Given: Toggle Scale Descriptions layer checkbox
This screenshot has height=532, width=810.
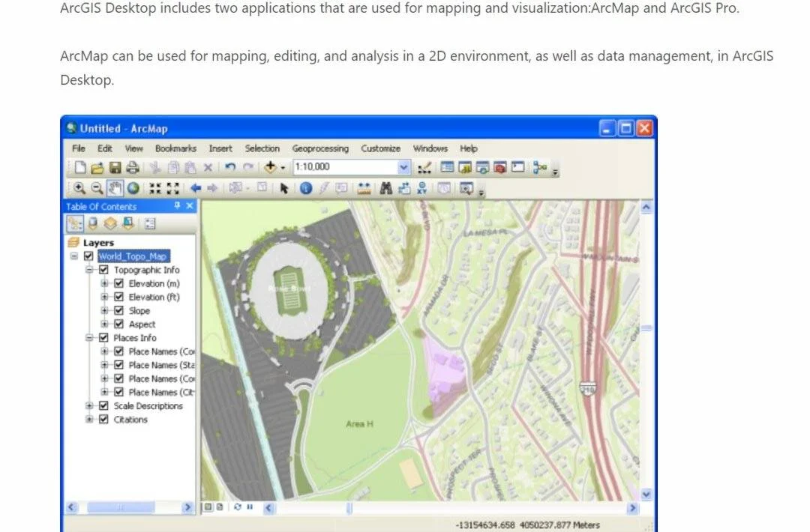Looking at the screenshot, I should tap(103, 405).
